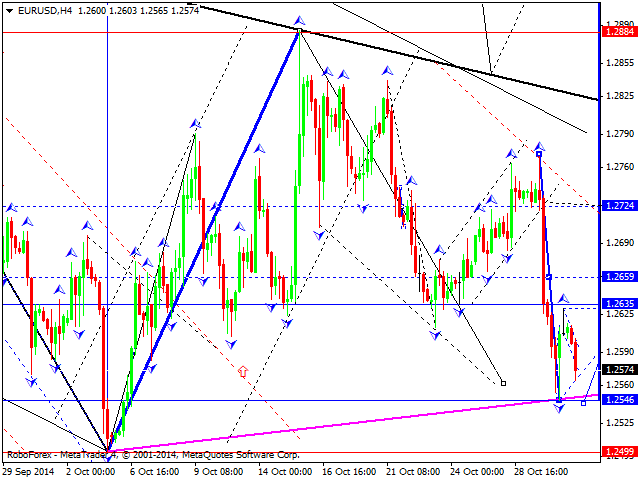The height and width of the screenshot is (480, 640).
Task: Click the red 1.2884 price label
Action: pyautogui.click(x=620, y=31)
